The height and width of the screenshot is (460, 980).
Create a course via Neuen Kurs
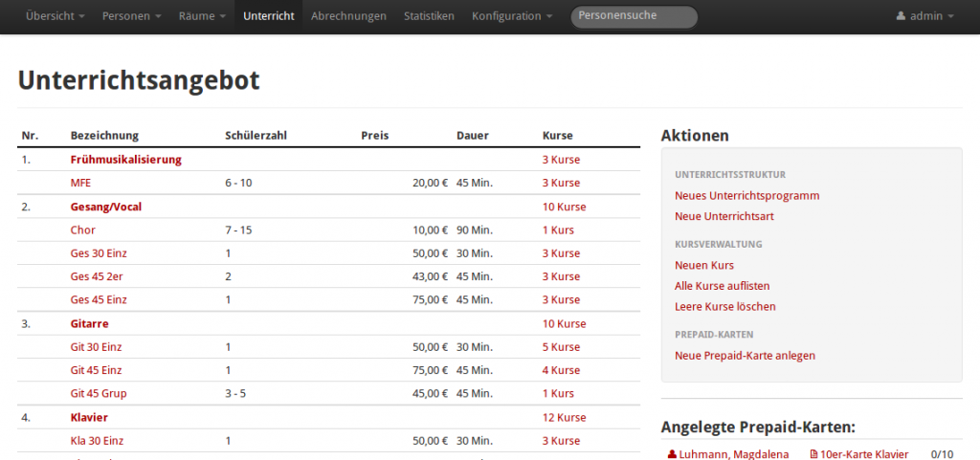[x=704, y=265]
